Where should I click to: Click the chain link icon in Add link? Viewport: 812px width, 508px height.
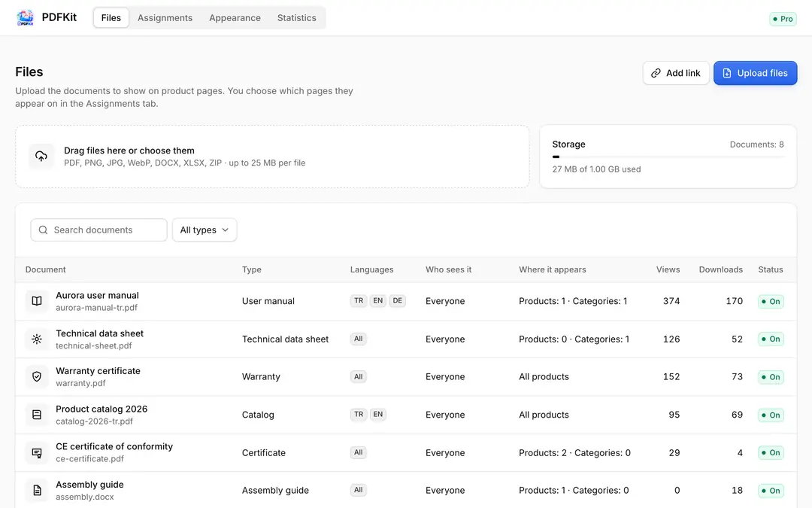[x=656, y=73]
